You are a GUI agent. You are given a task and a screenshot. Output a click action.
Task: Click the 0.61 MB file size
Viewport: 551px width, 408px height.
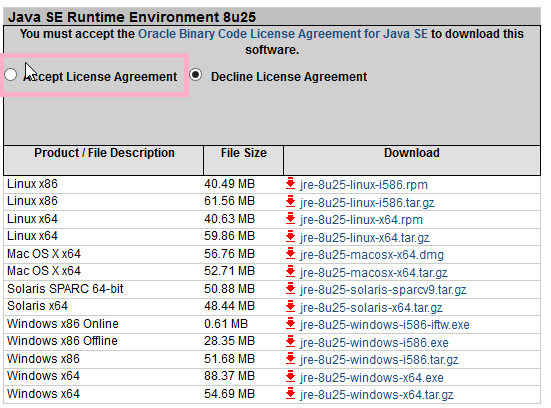coord(226,324)
